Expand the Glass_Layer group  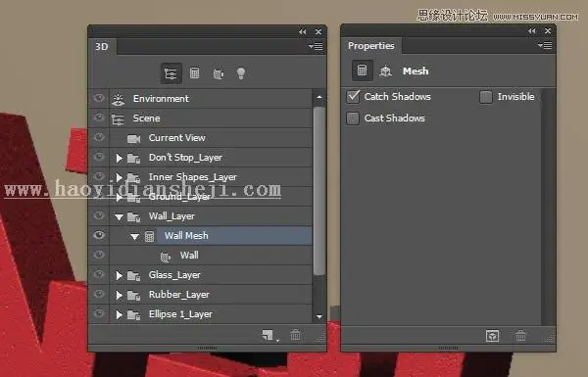pos(119,276)
